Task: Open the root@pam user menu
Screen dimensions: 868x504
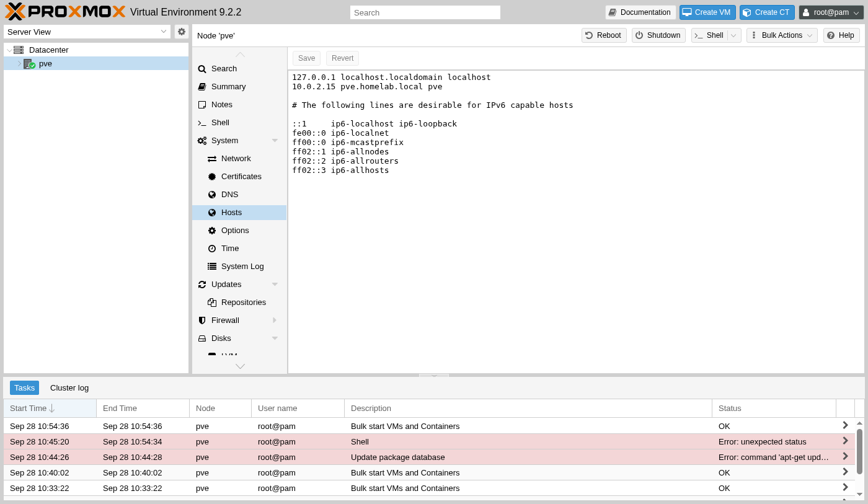Action: [x=831, y=12]
